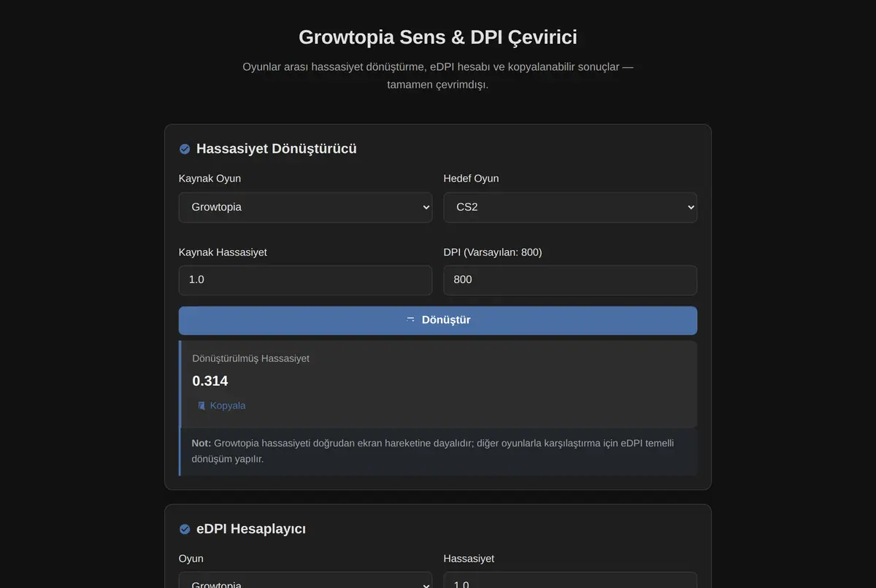Click the Oyun label in eDPI Hesaplayıcı

191,558
